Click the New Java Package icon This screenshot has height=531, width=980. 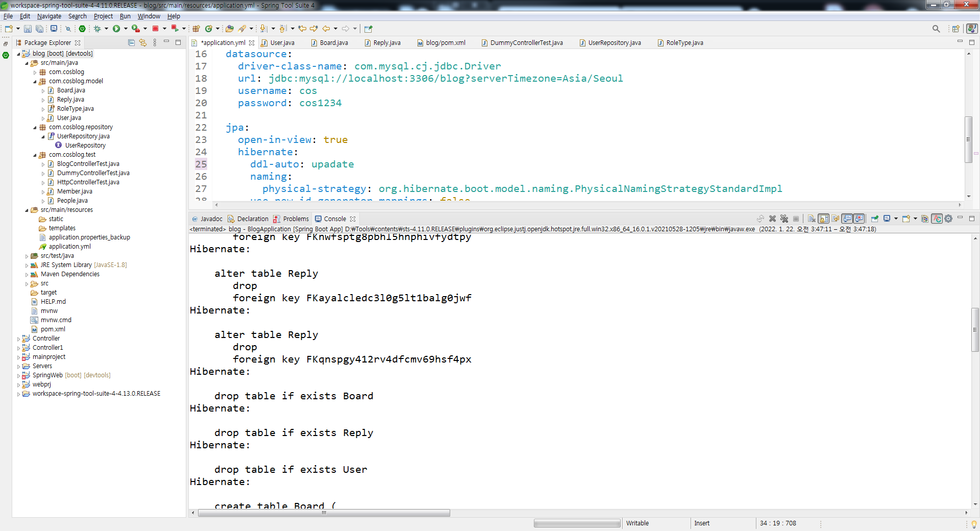tap(196, 29)
